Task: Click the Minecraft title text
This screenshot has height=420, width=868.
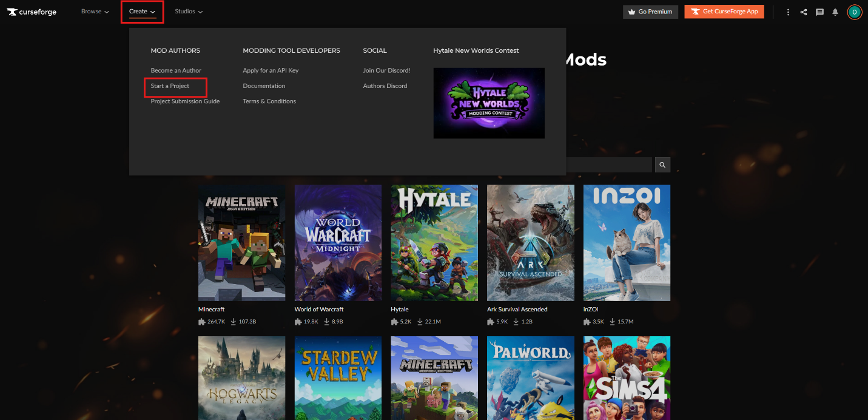Action: (x=212, y=310)
